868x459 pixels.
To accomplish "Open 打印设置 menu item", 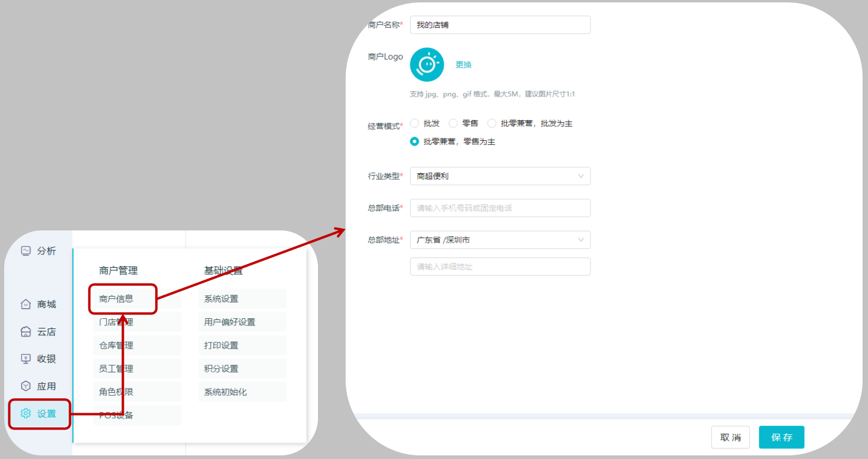I will [x=242, y=345].
